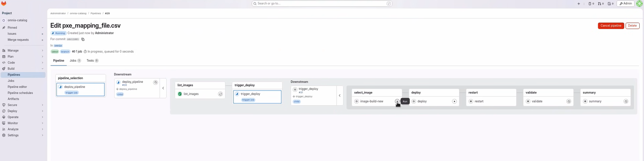Open the Administrator breadcrumb link
Viewport: 644px width, 161px height.
click(x=58, y=13)
